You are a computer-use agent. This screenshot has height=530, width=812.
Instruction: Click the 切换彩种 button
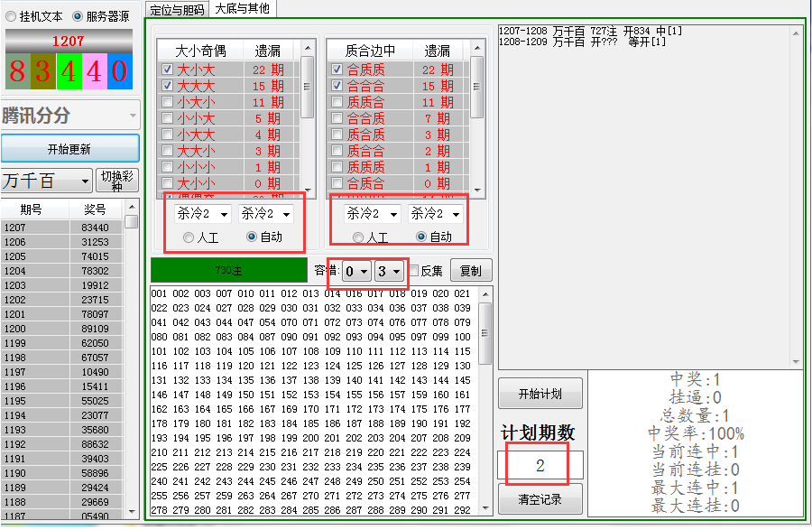(117, 181)
